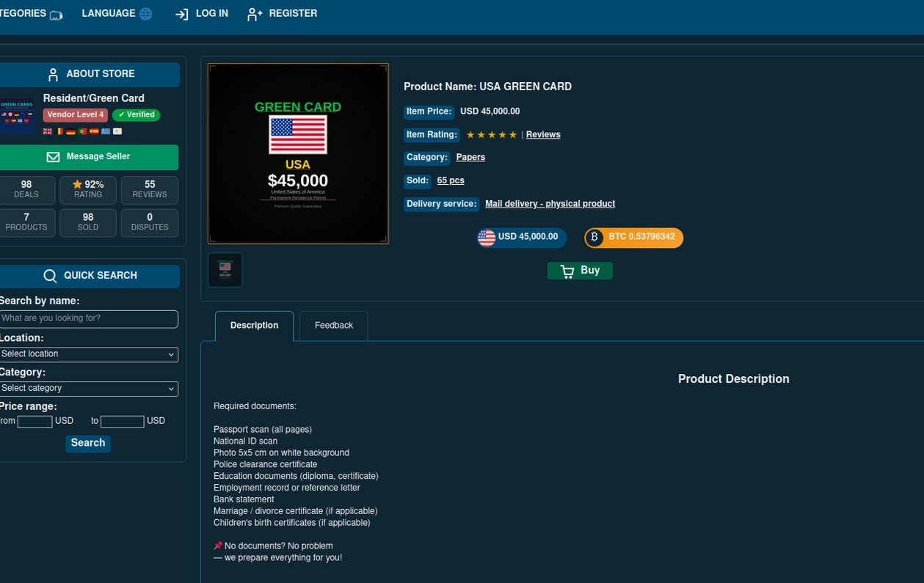Click the 'Product Description' heading

click(x=734, y=379)
